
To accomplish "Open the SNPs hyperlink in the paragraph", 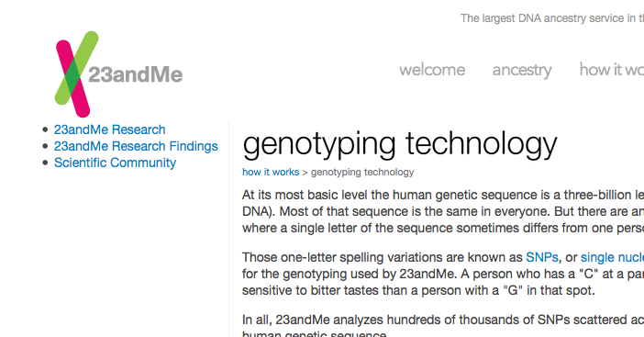I will (542, 257).
